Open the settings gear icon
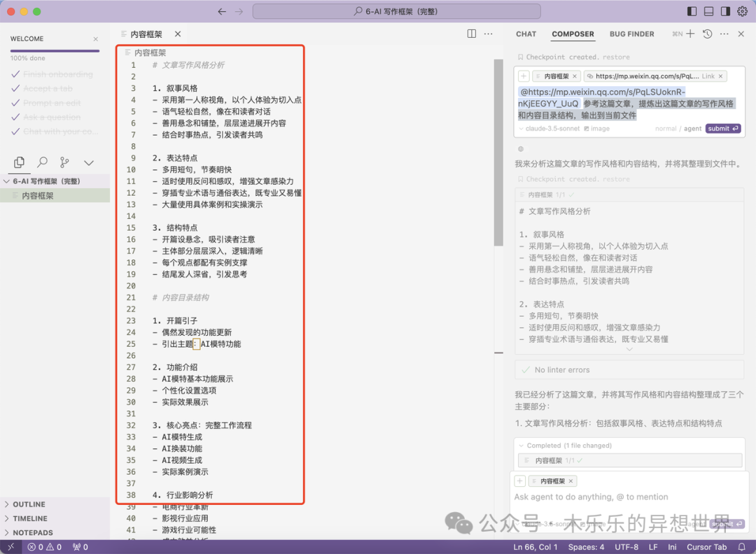The image size is (756, 554). 743,12
